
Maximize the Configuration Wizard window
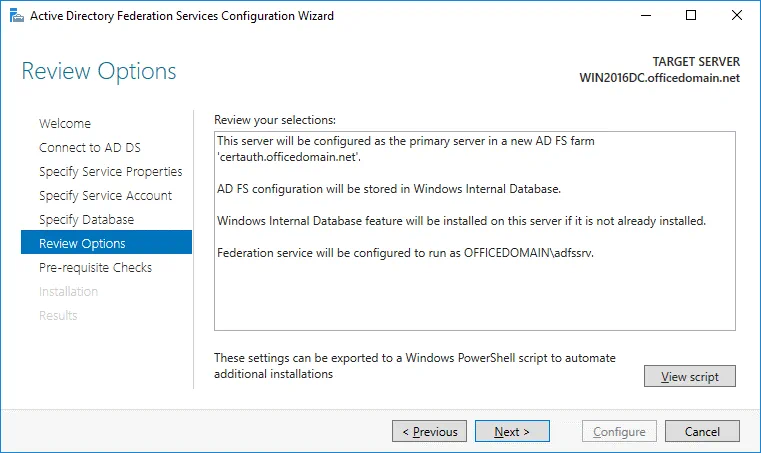click(x=691, y=16)
